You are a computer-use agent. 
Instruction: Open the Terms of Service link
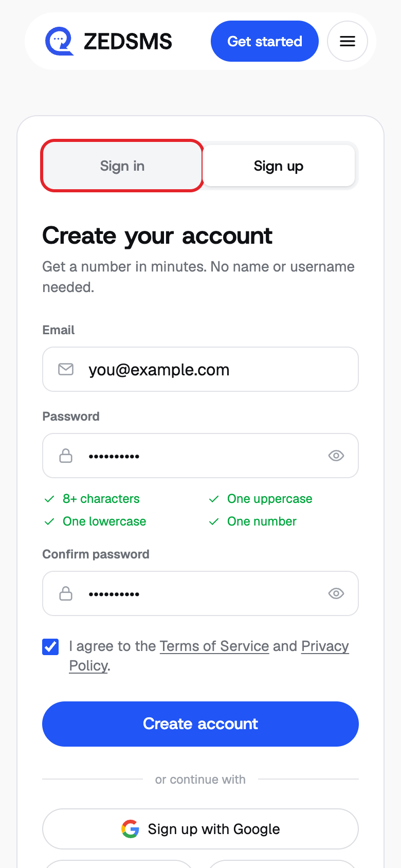[x=214, y=646]
